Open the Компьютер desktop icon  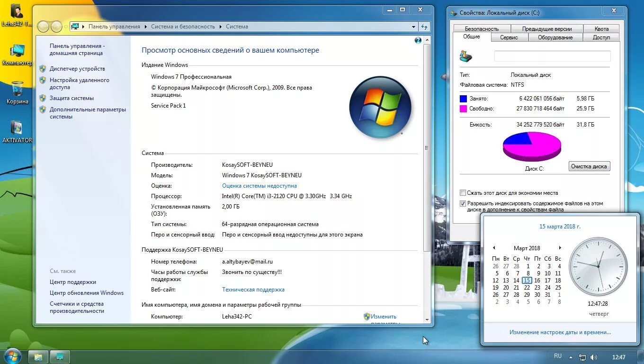(x=17, y=55)
